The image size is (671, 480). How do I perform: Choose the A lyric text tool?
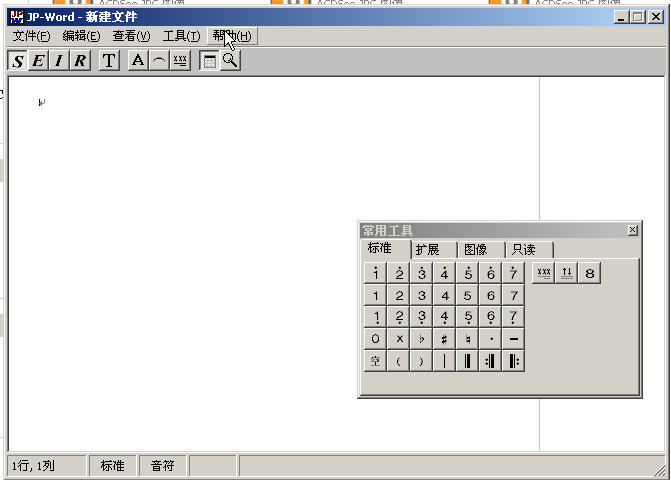pyautogui.click(x=138, y=61)
